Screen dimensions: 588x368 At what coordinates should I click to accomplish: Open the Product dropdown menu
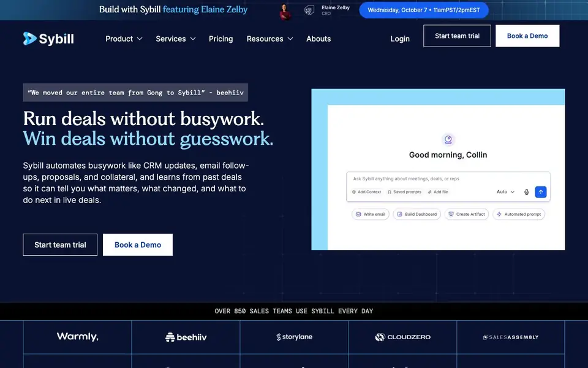124,39
